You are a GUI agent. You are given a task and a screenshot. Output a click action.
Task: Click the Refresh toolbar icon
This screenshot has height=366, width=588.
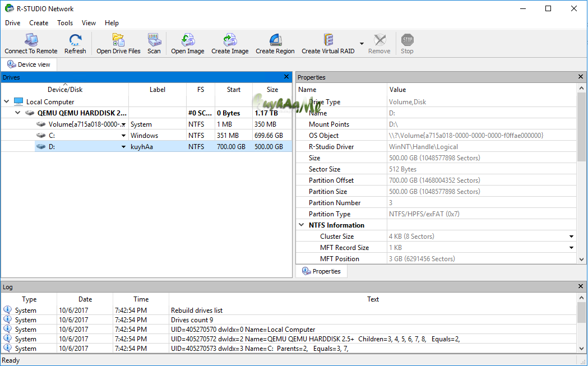pos(75,39)
